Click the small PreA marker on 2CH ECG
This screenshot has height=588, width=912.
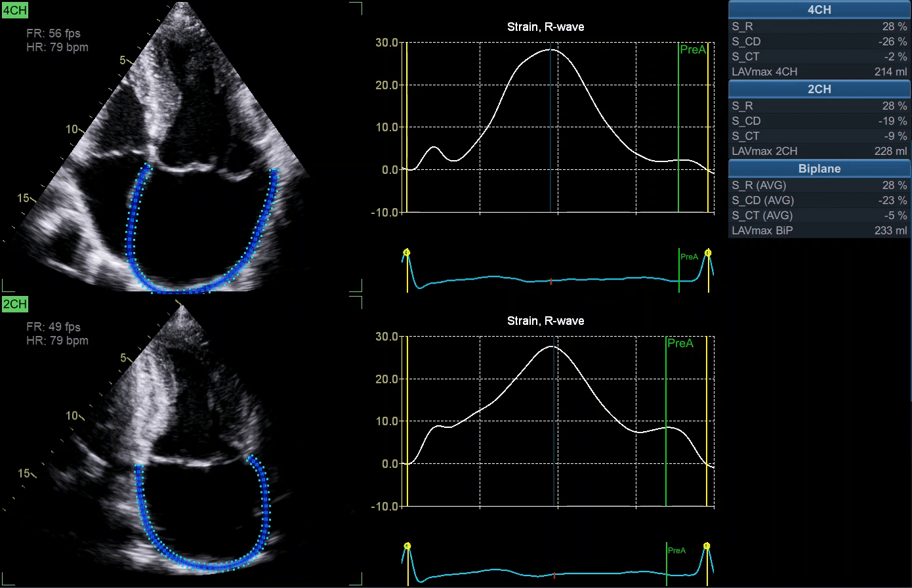click(x=676, y=551)
